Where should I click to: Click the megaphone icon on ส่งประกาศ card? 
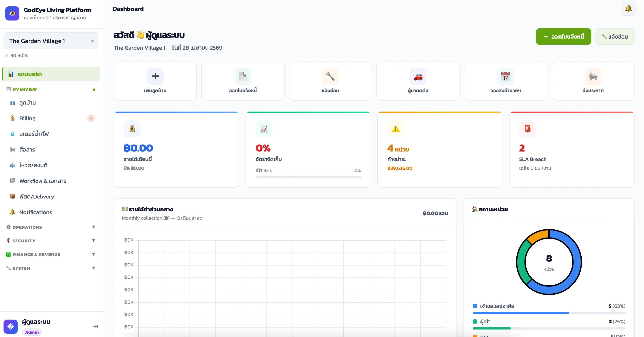tap(593, 76)
